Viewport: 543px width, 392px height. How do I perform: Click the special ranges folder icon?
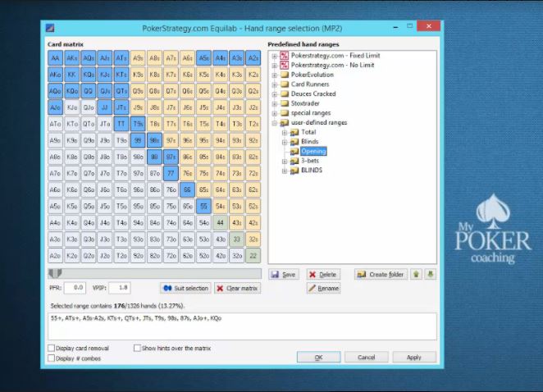(x=285, y=113)
